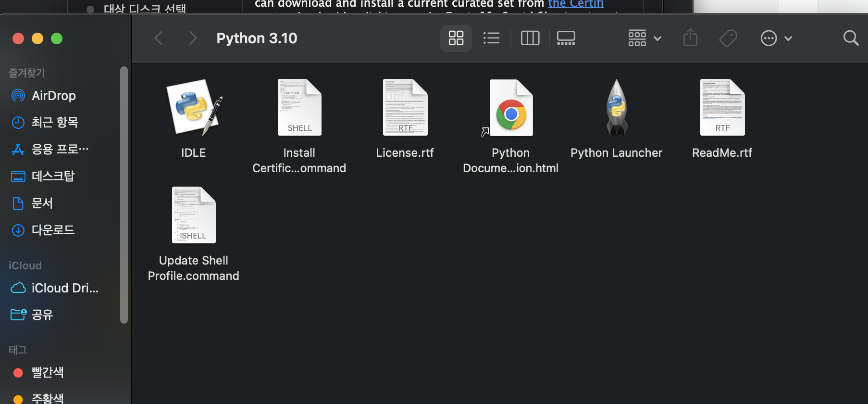
Task: Switch Finder to list view
Action: pyautogui.click(x=491, y=38)
